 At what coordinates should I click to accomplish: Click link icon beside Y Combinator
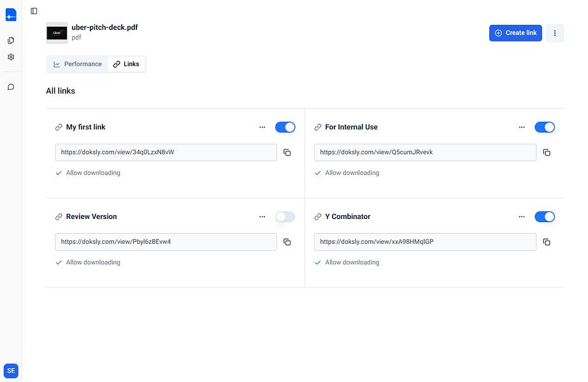pos(318,217)
